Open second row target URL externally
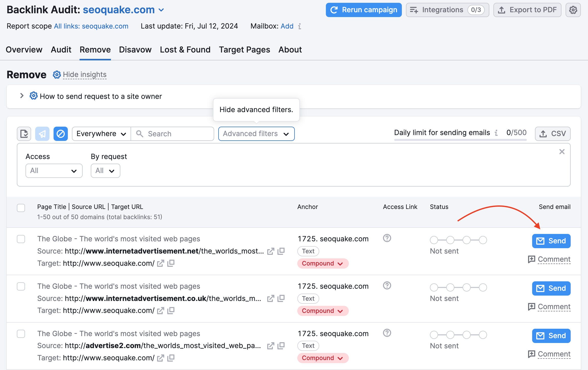 (160, 311)
